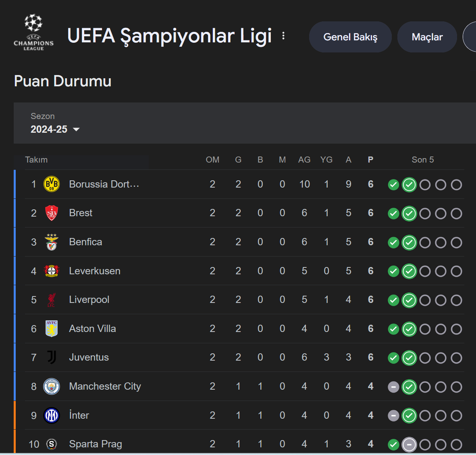Open the Sparta Prag team link
Viewport: 476px width, 455px height.
click(x=96, y=444)
